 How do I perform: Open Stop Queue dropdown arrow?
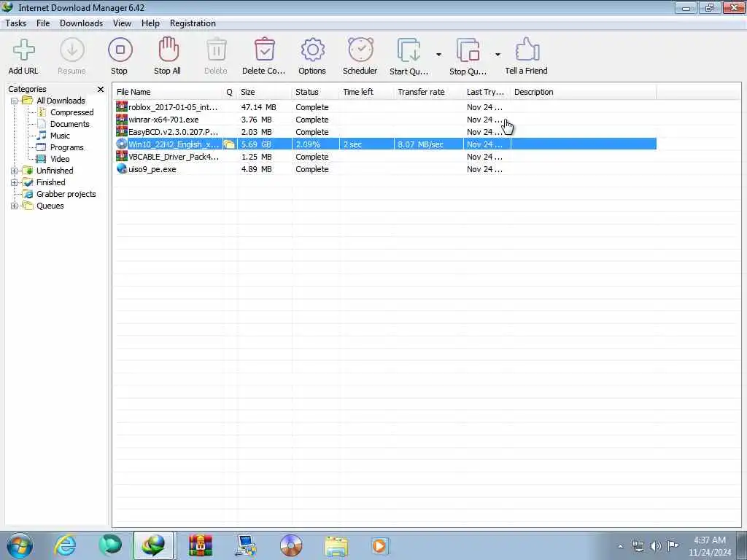tap(498, 54)
